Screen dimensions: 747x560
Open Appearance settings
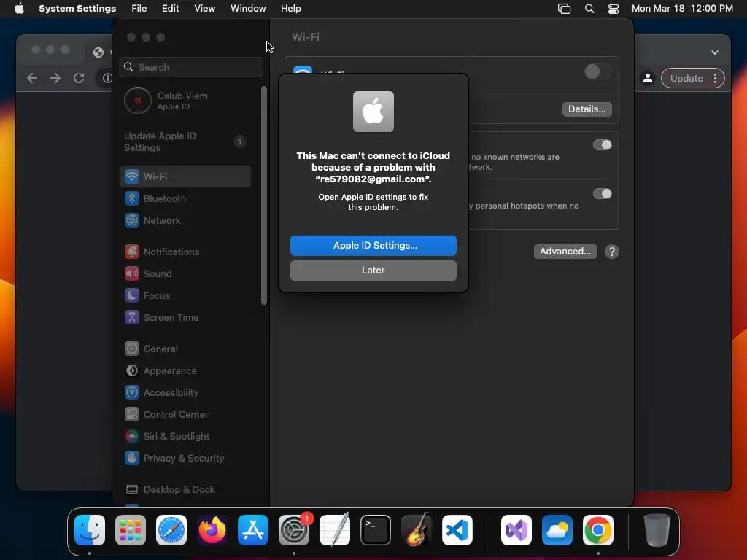[185, 371]
